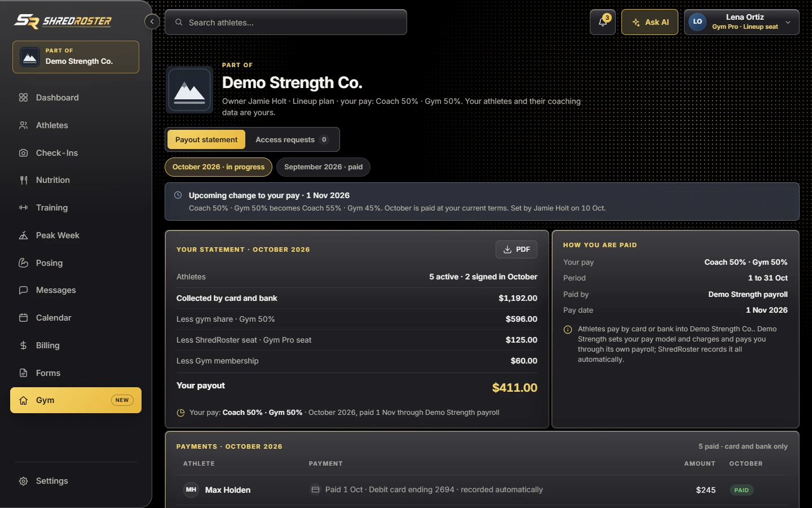This screenshot has width=812, height=508.
Task: Open Max Holden's payment row
Action: pos(482,490)
